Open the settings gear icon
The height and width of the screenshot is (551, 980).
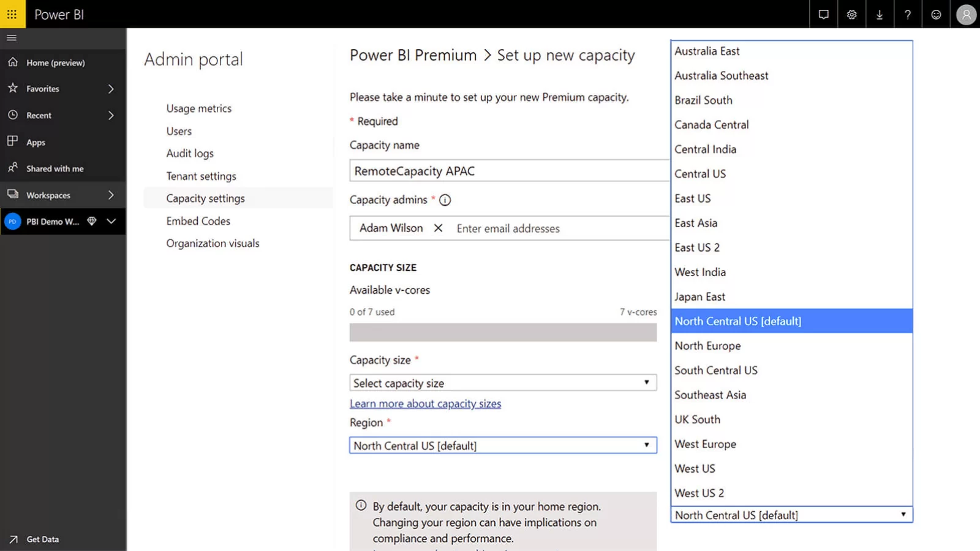851,14
